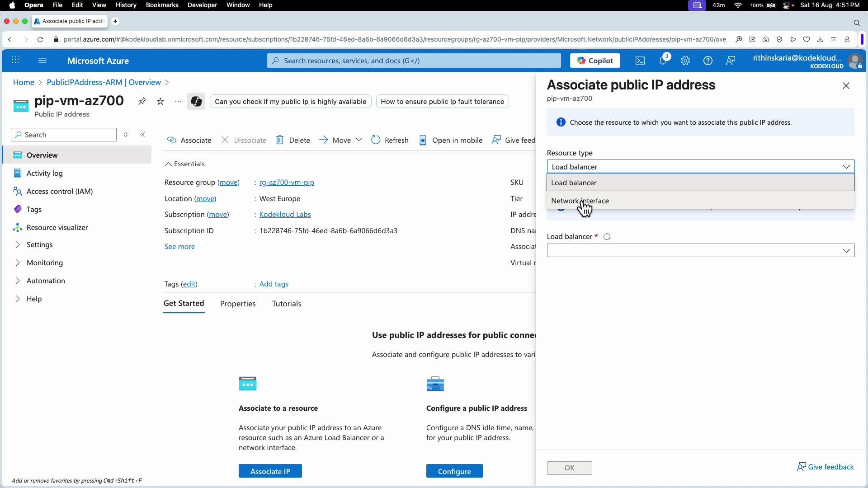Click the See more link

point(179,246)
